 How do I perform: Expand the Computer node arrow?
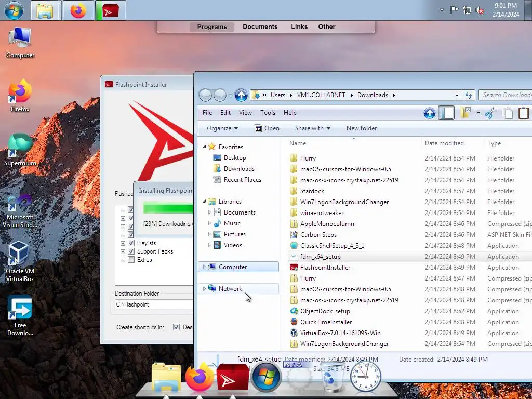[204, 267]
